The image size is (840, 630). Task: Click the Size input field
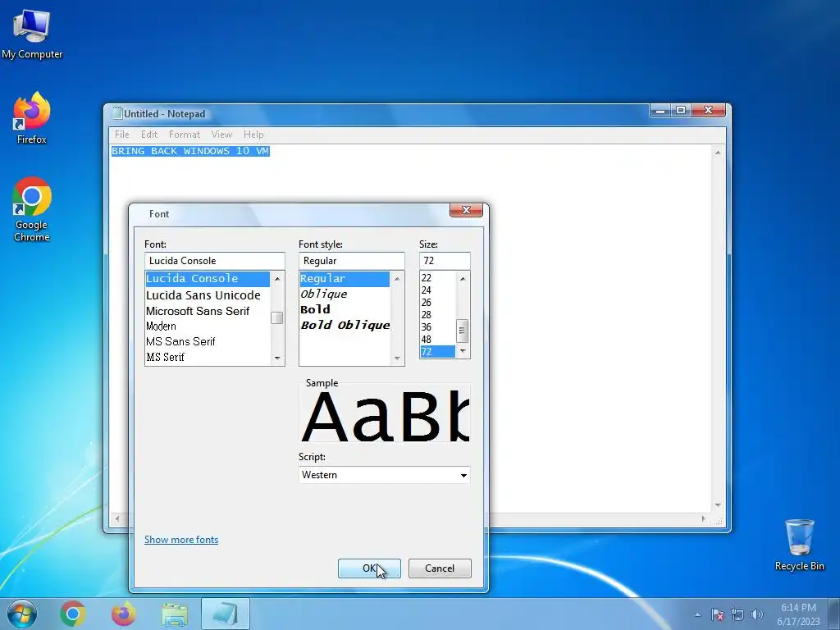coord(445,261)
